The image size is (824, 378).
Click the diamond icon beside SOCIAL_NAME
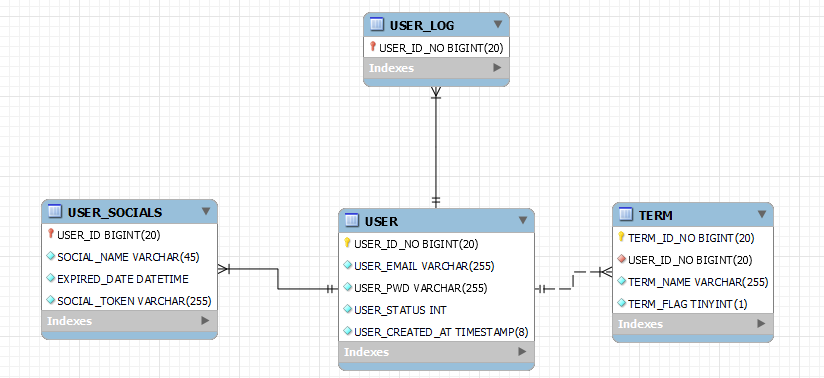pyautogui.click(x=50, y=256)
